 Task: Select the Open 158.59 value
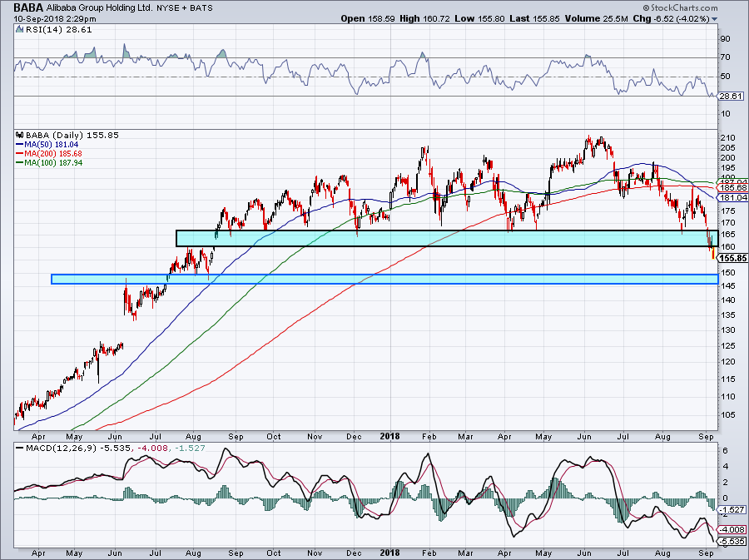pos(368,18)
